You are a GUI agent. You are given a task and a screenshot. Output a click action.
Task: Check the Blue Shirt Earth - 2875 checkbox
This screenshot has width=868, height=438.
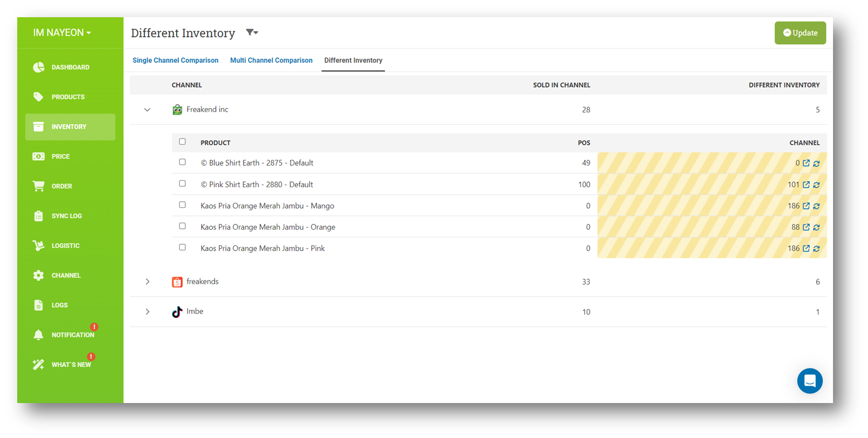point(183,162)
